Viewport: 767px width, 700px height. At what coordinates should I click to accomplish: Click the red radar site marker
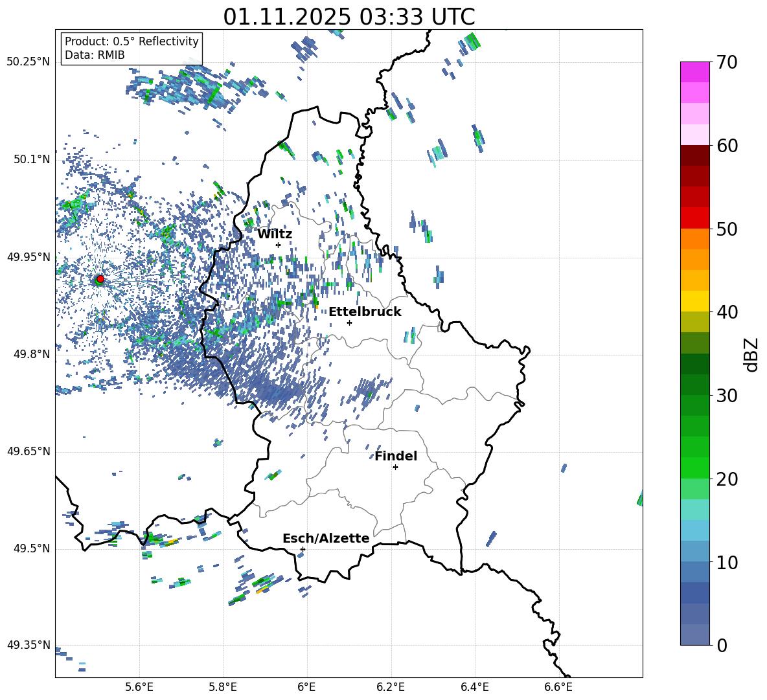[x=100, y=279]
